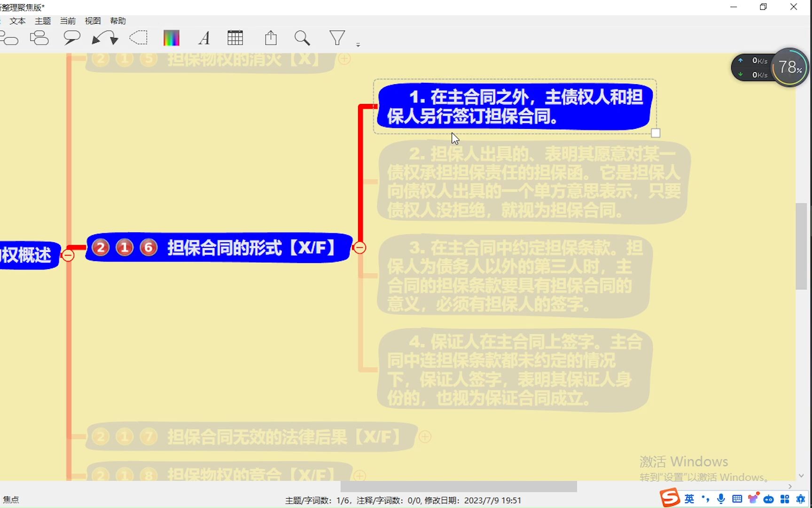Image resolution: width=812 pixels, height=508 pixels.
Task: Open the calendar task grid
Action: coord(235,38)
